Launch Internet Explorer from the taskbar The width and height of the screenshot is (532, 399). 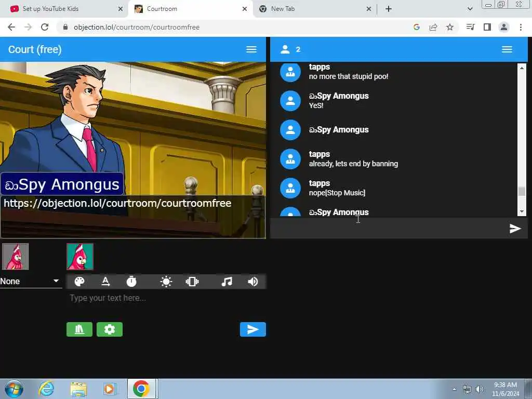pos(46,389)
